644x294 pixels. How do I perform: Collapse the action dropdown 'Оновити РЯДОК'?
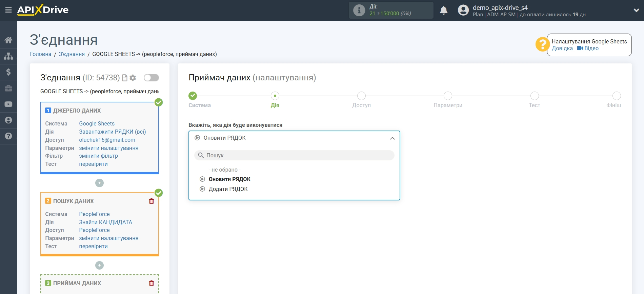click(x=294, y=138)
